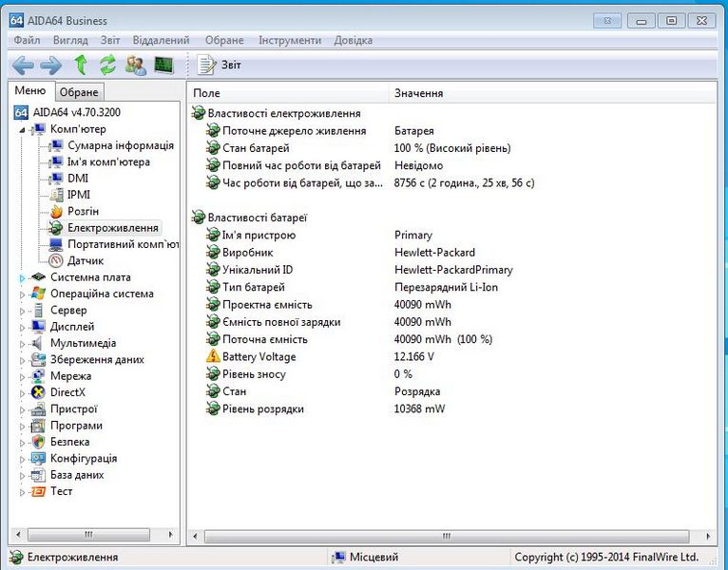Click the Звіт report toolbar button
Viewport: 728px width, 570px height.
[220, 65]
